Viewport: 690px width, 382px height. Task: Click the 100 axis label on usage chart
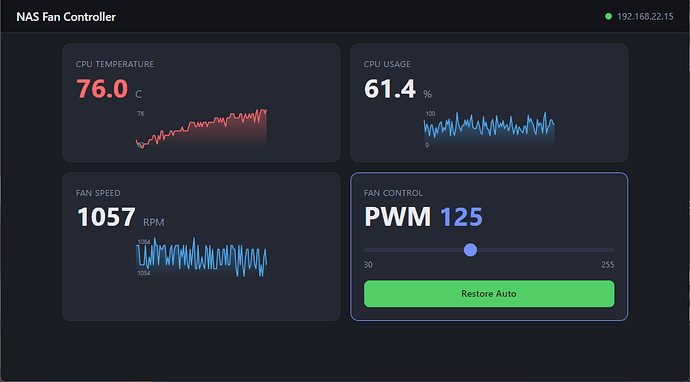[x=430, y=114]
